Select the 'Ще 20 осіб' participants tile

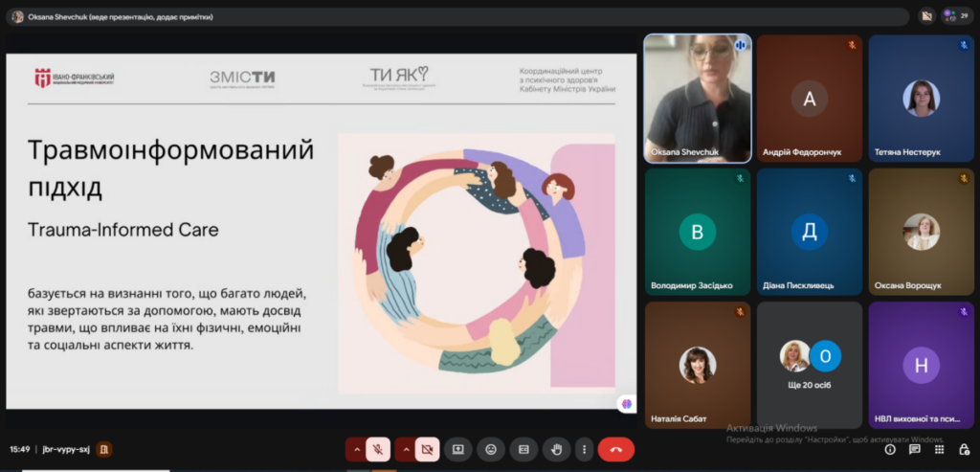tap(810, 365)
